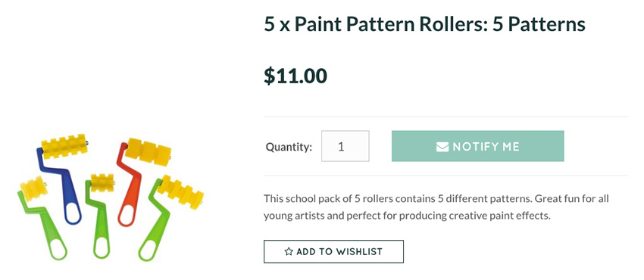The image size is (644, 280).
Task: Click the product title about Paint Pattern Rollers
Action: click(424, 25)
